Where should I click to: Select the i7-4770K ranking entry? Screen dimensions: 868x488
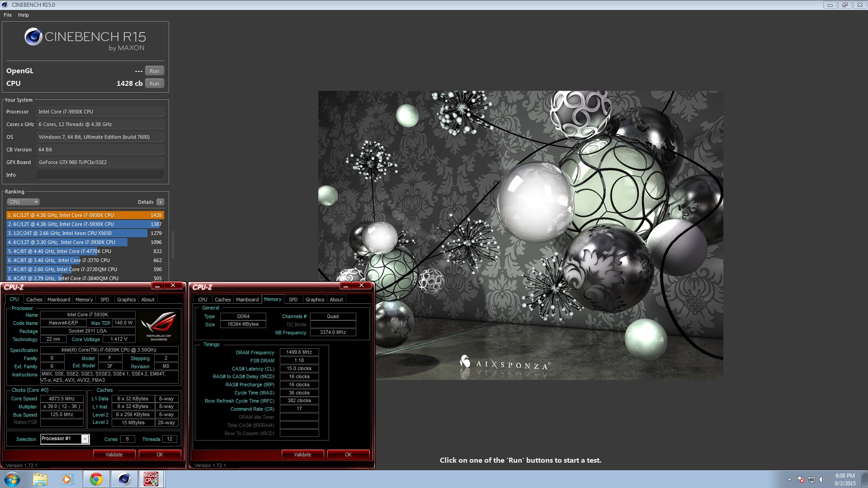85,251
